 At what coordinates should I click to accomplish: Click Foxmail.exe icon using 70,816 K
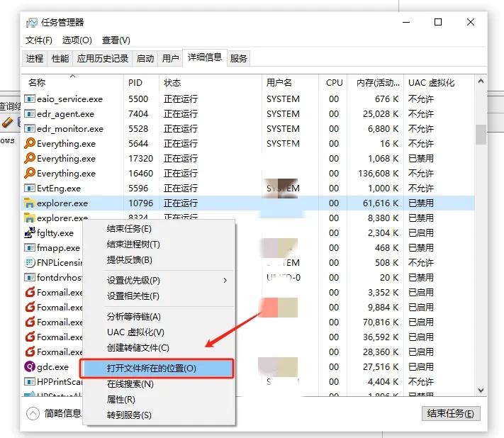[x=30, y=322]
